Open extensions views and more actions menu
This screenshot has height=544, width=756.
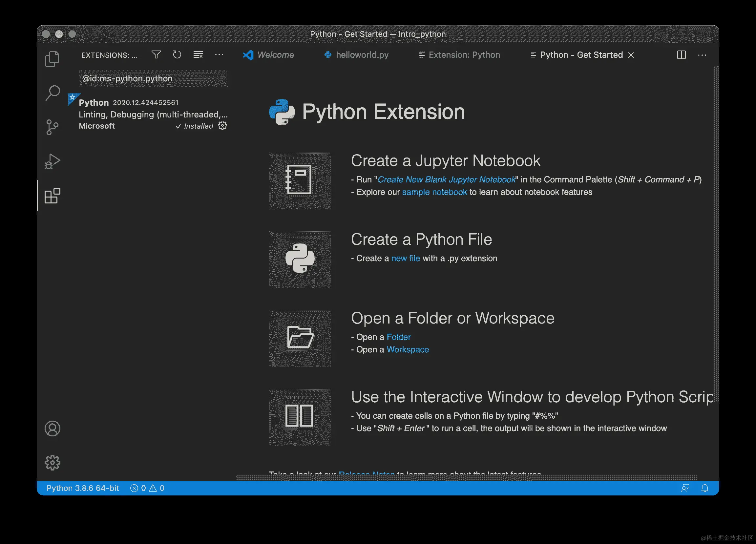tap(219, 55)
